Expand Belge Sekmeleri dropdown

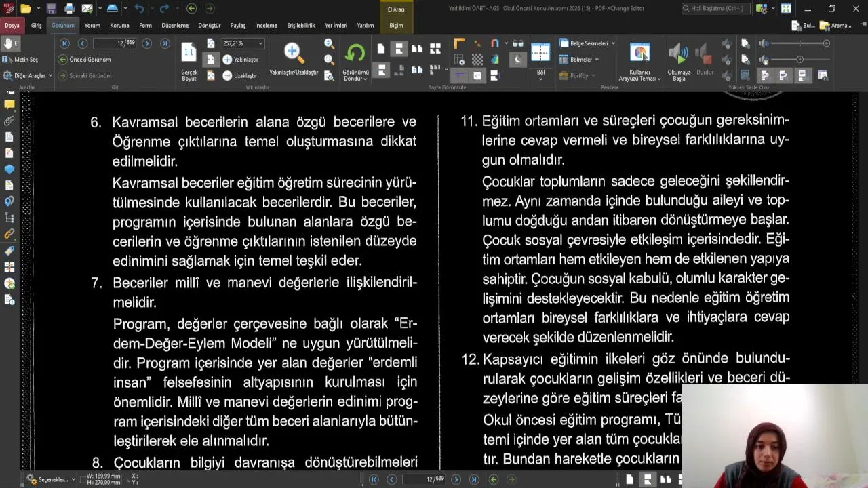click(587, 43)
